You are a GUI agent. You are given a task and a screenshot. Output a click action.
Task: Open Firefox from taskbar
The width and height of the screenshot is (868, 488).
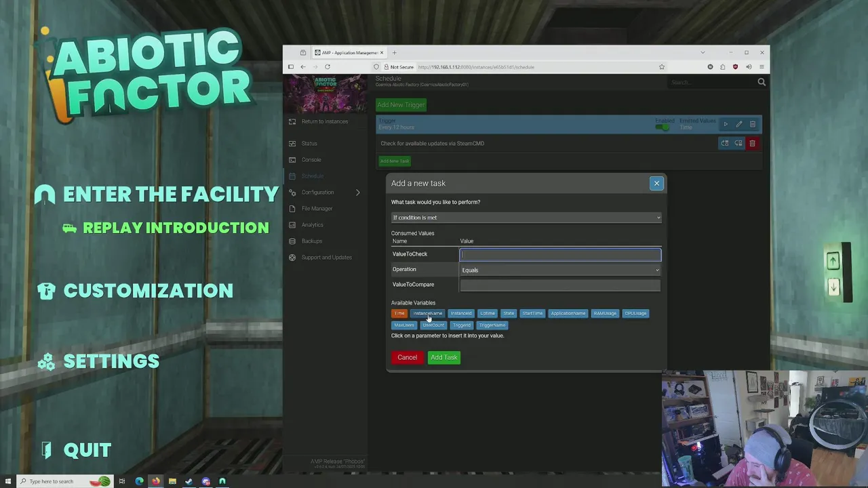(x=155, y=481)
